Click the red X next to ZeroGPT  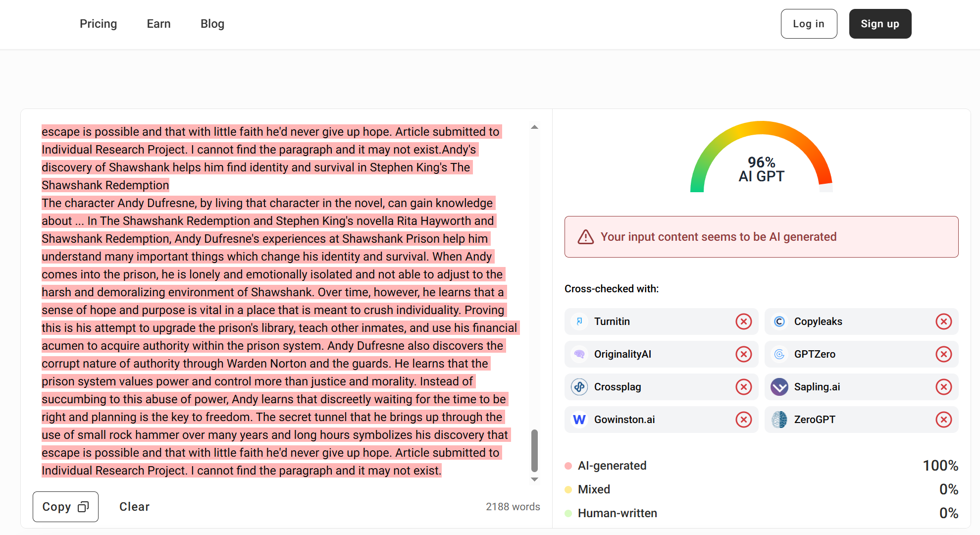coord(943,420)
